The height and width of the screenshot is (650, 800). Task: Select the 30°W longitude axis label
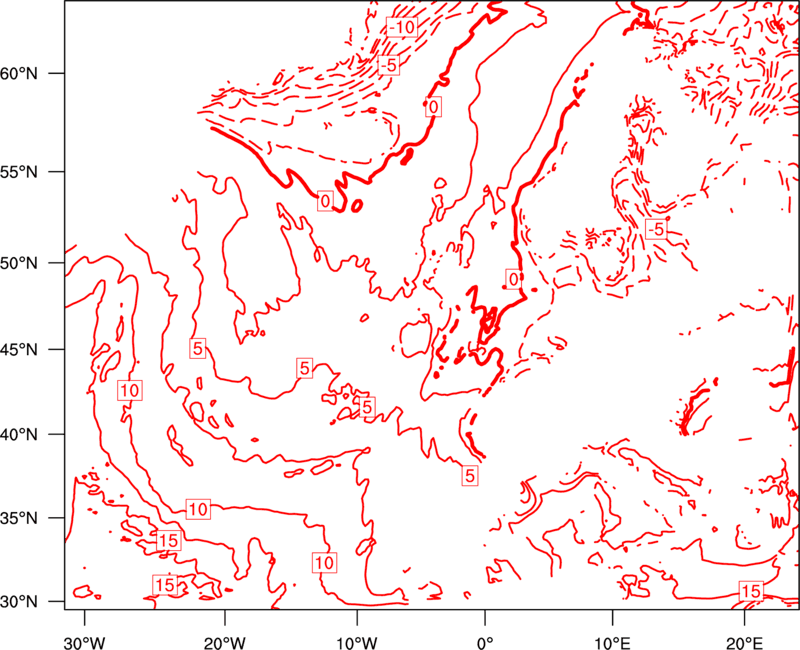[x=85, y=642]
